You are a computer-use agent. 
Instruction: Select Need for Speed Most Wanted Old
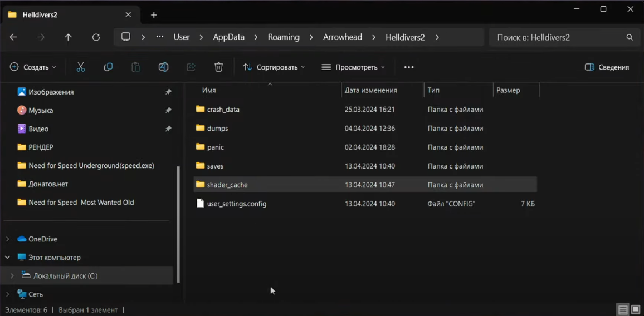pos(81,203)
